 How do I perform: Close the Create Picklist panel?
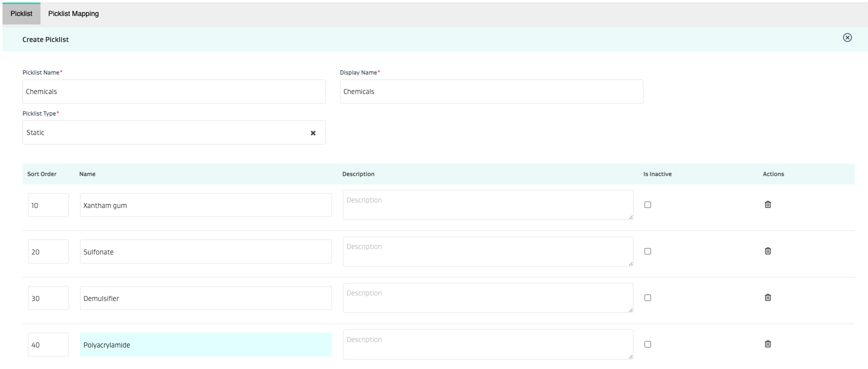[847, 37]
